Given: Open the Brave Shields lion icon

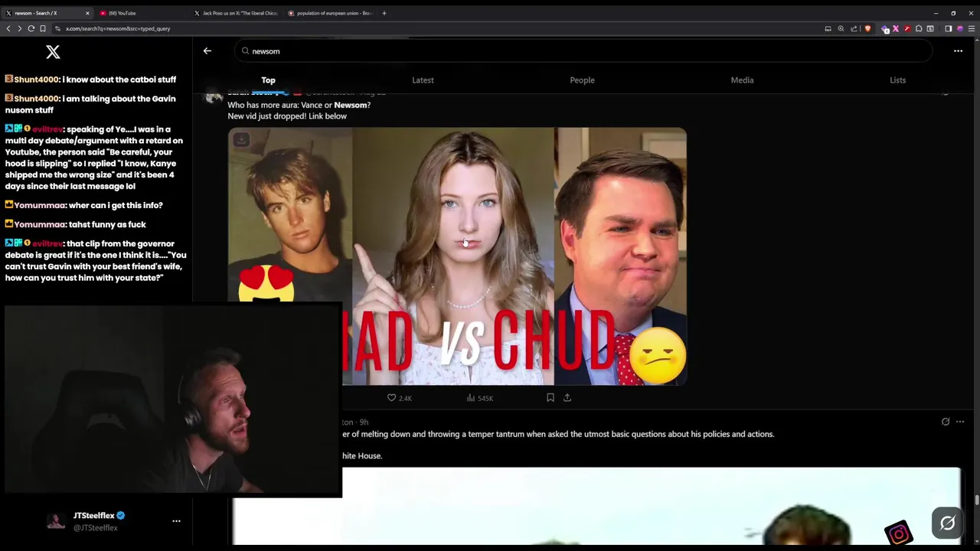Looking at the screenshot, I should point(867,28).
